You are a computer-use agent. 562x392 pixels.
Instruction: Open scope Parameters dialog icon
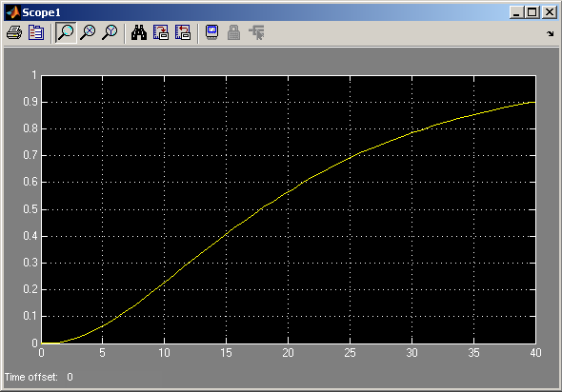(x=36, y=32)
